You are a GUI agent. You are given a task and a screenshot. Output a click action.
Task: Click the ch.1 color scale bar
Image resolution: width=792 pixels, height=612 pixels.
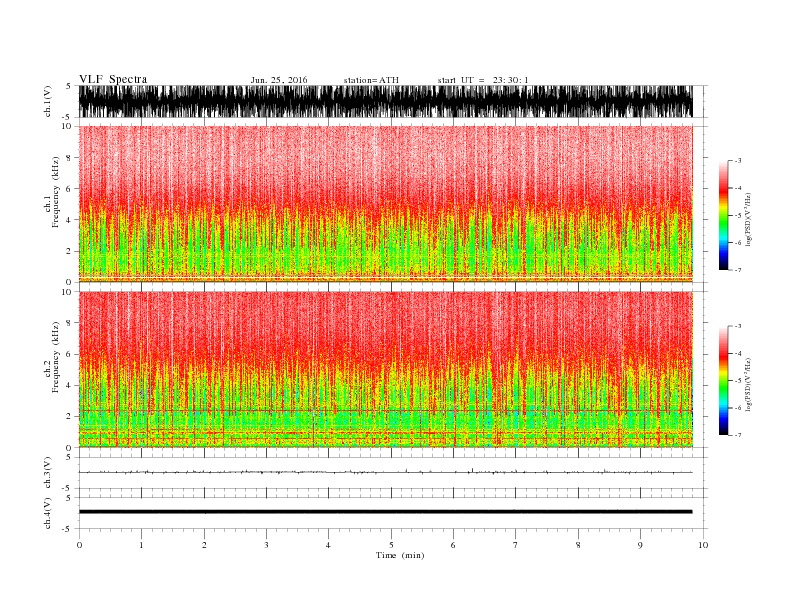click(x=723, y=215)
